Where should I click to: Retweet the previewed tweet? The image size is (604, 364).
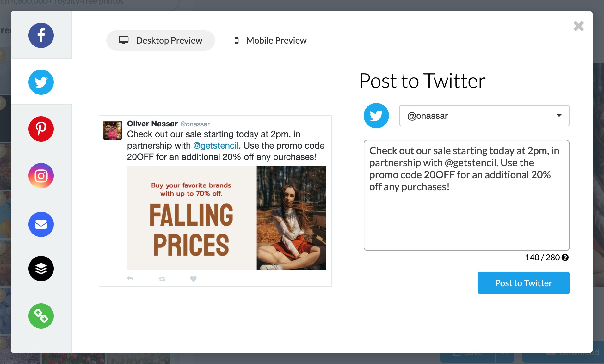[162, 278]
